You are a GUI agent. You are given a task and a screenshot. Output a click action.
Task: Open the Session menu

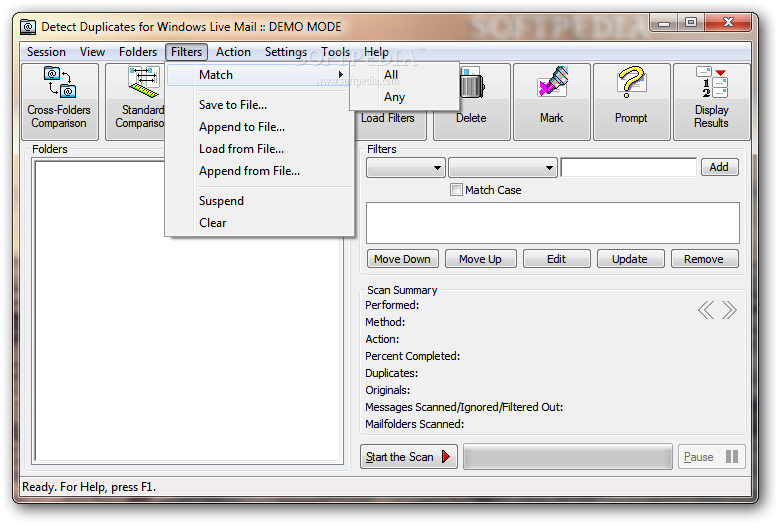(x=46, y=52)
